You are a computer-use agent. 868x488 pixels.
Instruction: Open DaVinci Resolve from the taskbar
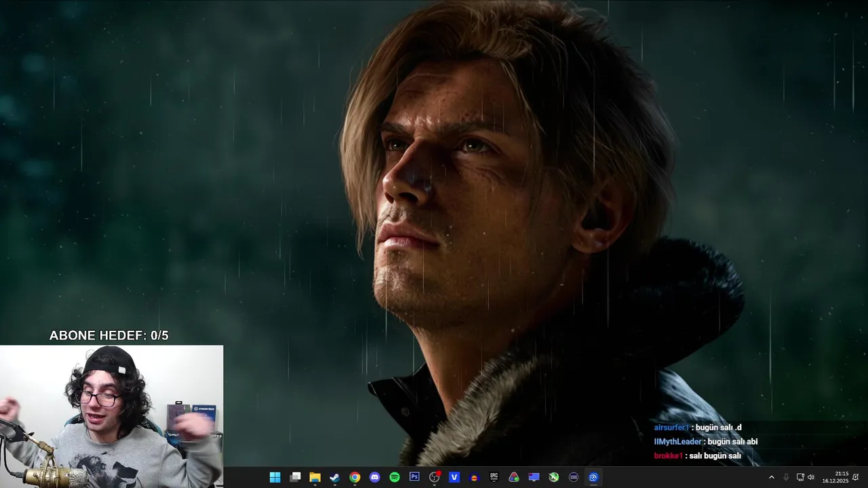[x=514, y=477]
